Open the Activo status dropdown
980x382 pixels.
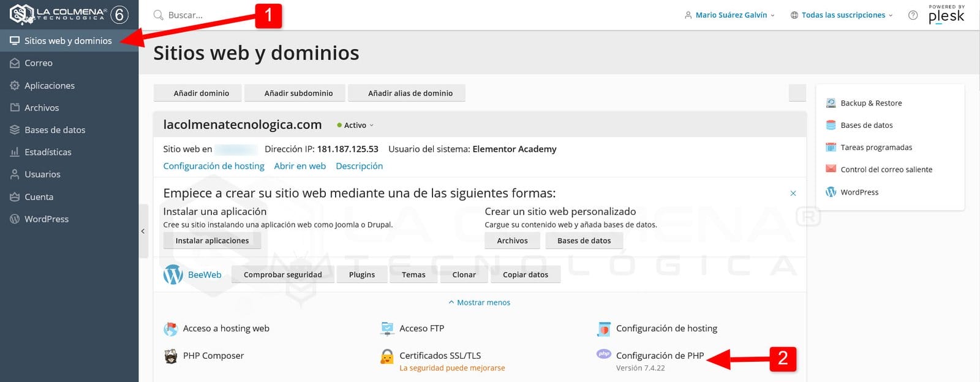point(355,125)
